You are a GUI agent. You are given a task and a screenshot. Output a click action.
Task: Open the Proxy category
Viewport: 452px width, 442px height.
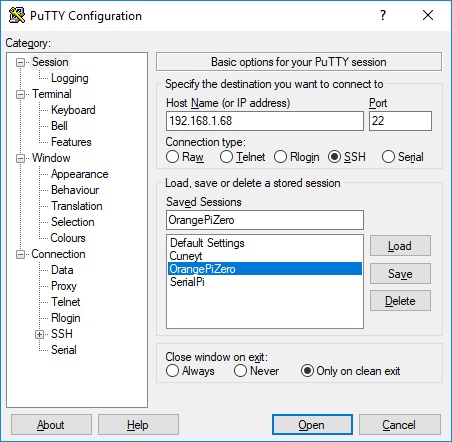[x=64, y=286]
